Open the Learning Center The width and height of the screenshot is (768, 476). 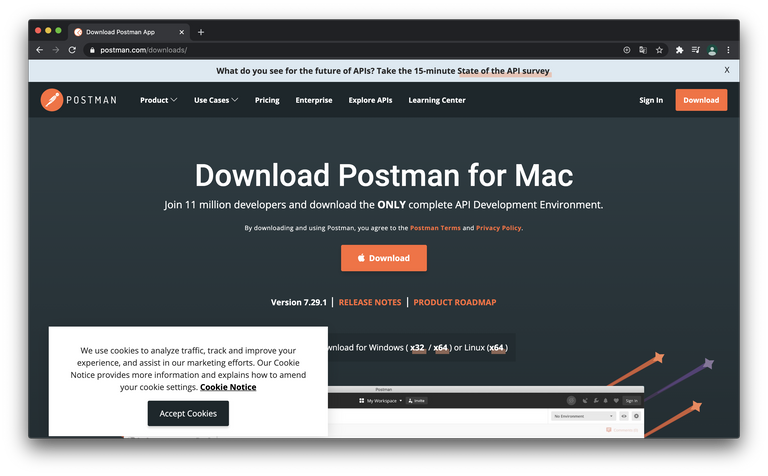point(437,100)
